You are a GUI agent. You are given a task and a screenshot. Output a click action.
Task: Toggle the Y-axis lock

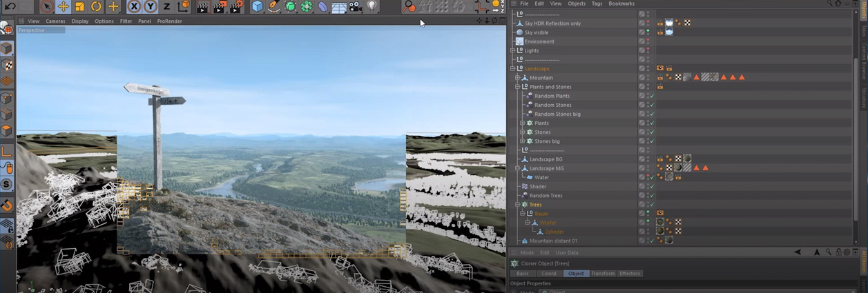[150, 6]
